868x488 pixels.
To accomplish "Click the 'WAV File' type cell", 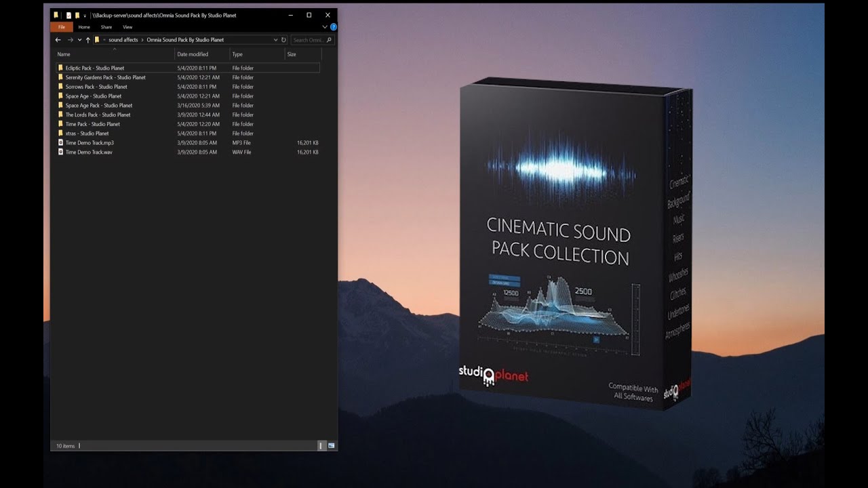I will point(242,152).
